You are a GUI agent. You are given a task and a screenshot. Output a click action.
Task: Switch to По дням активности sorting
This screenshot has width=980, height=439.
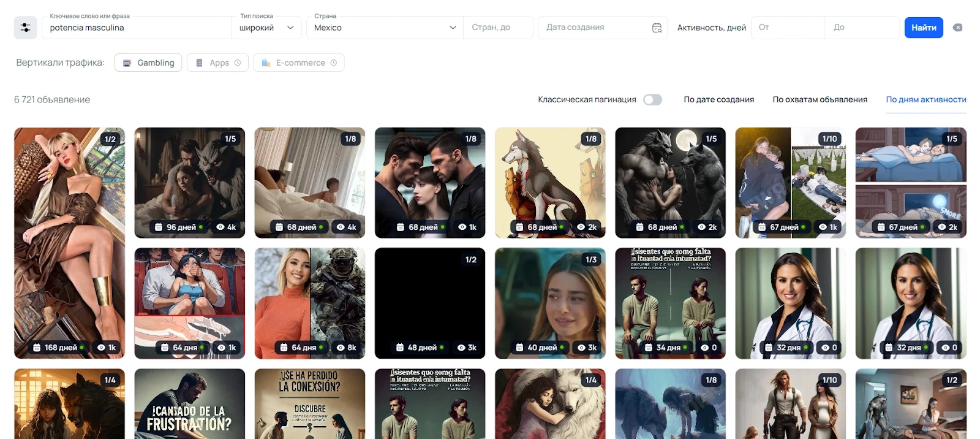coord(925,99)
